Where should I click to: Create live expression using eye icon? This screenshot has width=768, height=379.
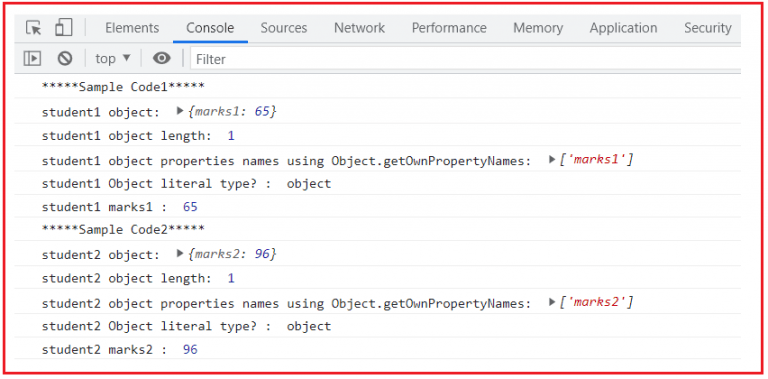[x=162, y=59]
